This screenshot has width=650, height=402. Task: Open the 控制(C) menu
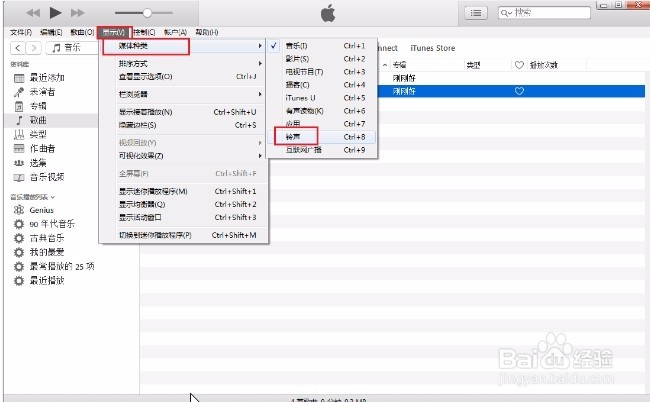pos(144,32)
